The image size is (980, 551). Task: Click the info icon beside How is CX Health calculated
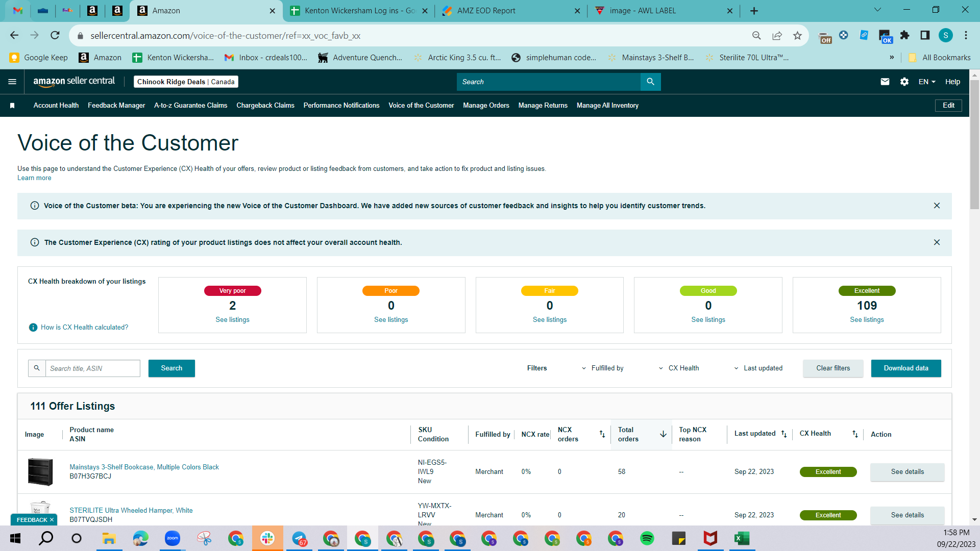tap(33, 328)
